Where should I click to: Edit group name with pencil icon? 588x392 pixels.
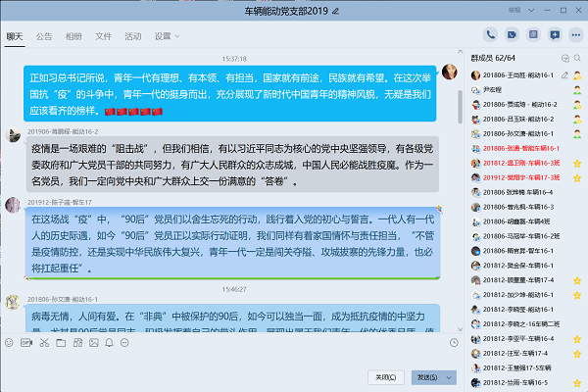pos(335,11)
